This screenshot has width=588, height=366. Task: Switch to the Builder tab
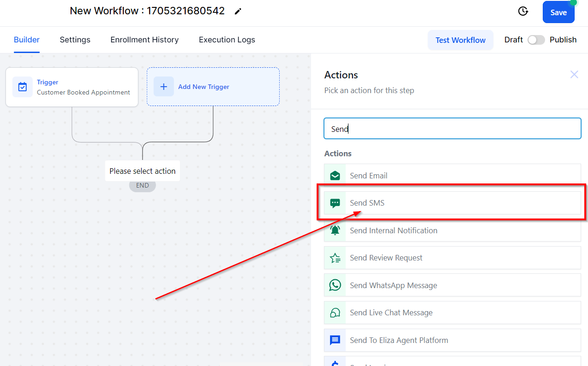click(27, 40)
